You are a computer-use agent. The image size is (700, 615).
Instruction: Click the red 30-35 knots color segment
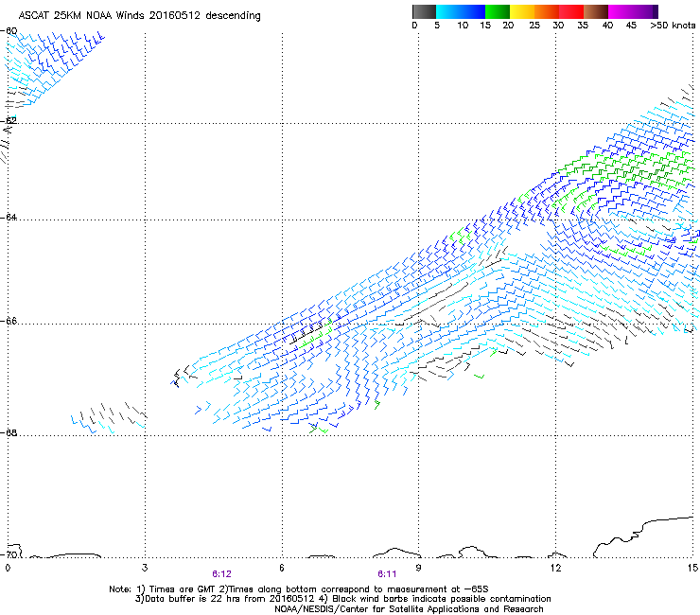point(571,11)
